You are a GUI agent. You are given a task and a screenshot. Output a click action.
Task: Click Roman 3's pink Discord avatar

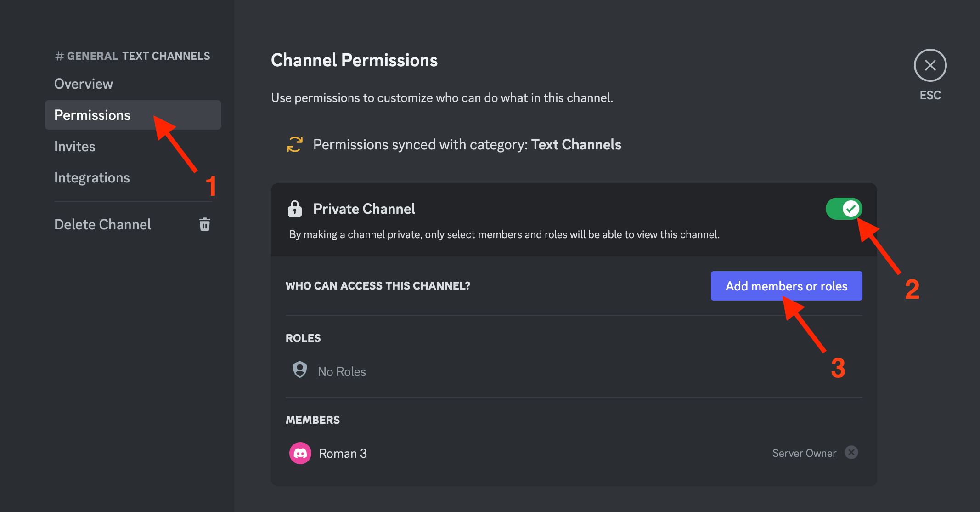tap(300, 453)
